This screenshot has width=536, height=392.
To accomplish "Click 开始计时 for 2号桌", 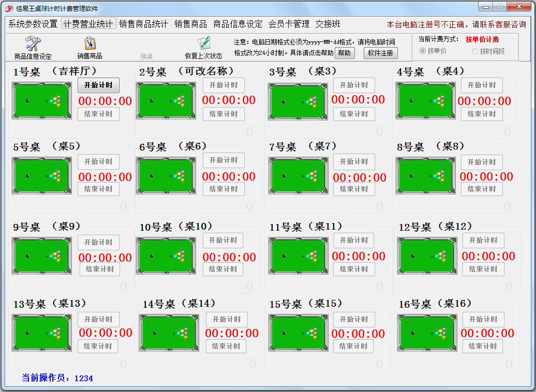I will point(224,85).
